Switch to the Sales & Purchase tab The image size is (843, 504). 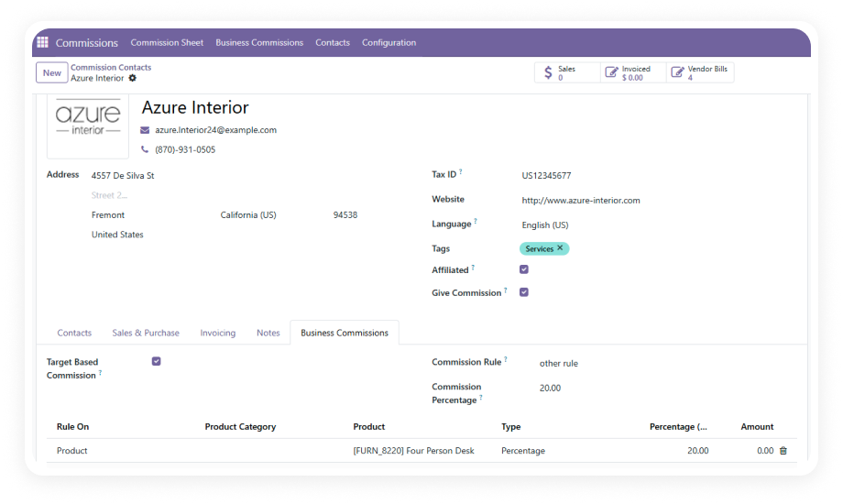(x=146, y=333)
